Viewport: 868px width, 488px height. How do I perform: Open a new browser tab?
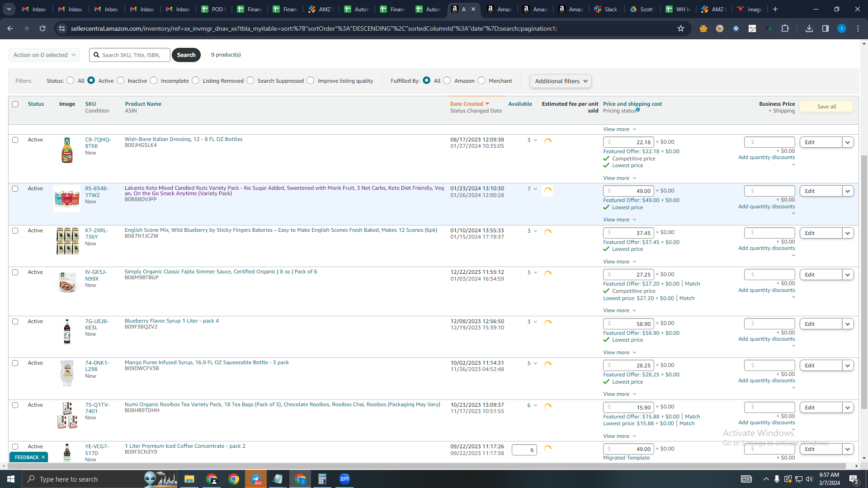pyautogui.click(x=775, y=9)
